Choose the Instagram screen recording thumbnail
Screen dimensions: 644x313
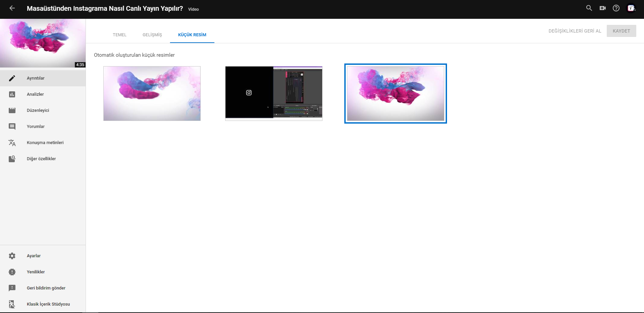pyautogui.click(x=274, y=93)
